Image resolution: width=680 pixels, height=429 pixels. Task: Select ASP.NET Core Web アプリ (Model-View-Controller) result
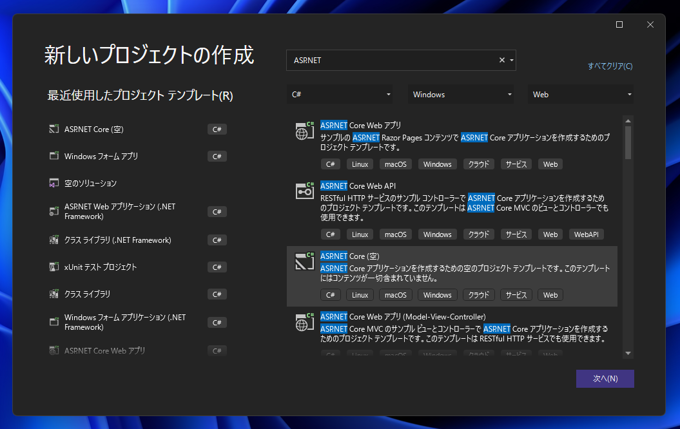coord(403,317)
